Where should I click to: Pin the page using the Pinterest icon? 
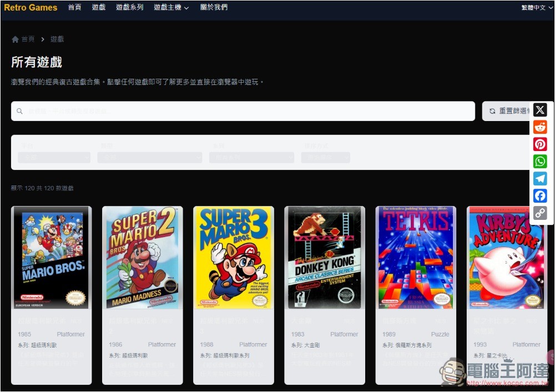(539, 144)
